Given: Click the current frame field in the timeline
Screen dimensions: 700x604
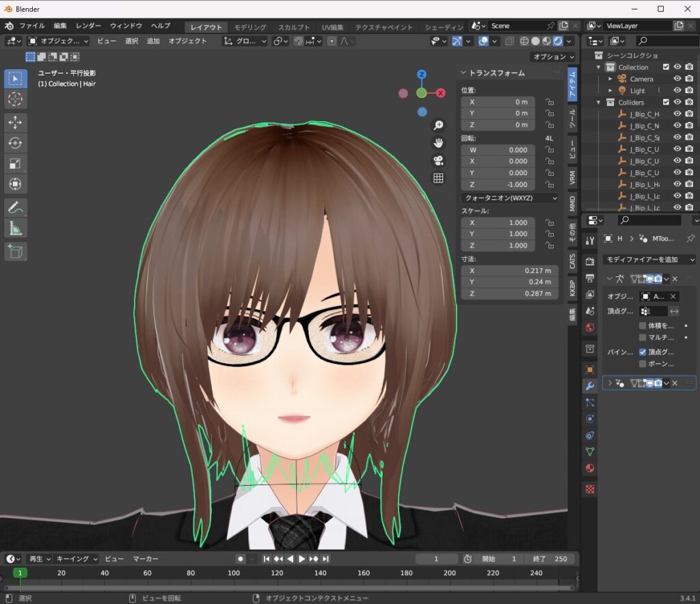Looking at the screenshot, I should (x=436, y=559).
